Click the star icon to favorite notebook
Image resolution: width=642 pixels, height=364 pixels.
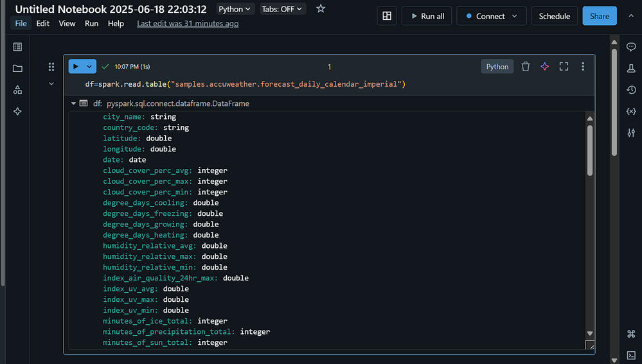point(321,9)
